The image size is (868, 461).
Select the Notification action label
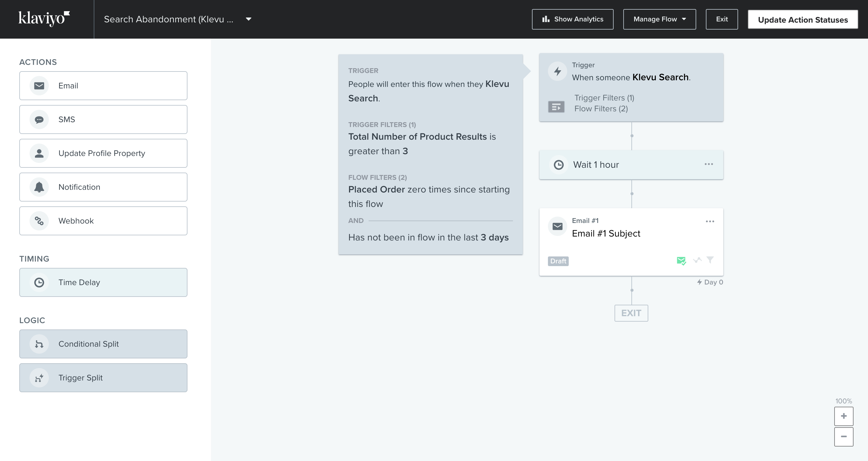click(79, 187)
